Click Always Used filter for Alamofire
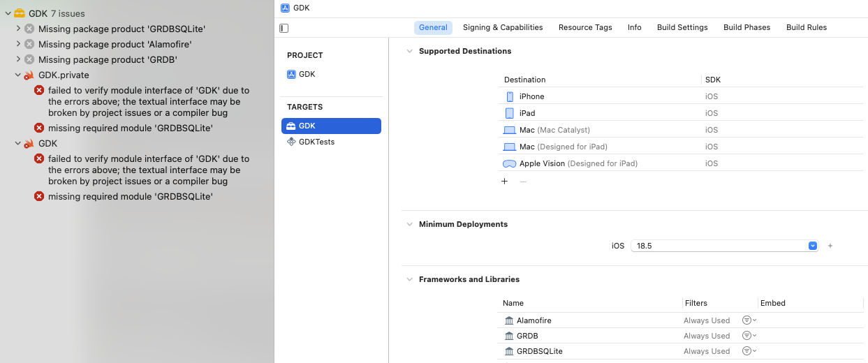Viewport: 868px width, 363px height. point(707,320)
